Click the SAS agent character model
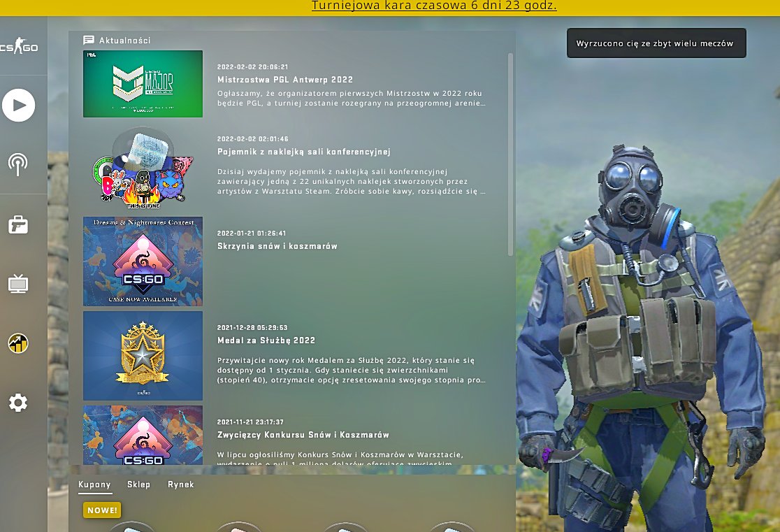This screenshot has height=532, width=780. tap(642, 338)
